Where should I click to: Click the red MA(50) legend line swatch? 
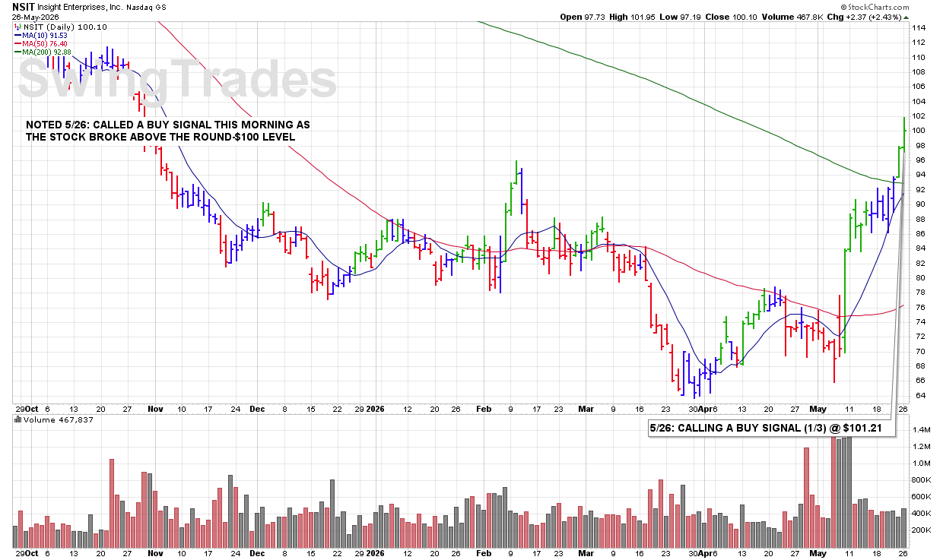coord(17,43)
